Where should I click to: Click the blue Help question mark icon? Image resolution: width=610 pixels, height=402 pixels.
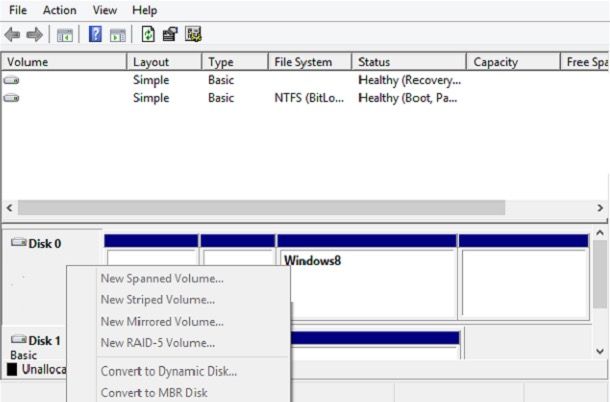coord(96,34)
